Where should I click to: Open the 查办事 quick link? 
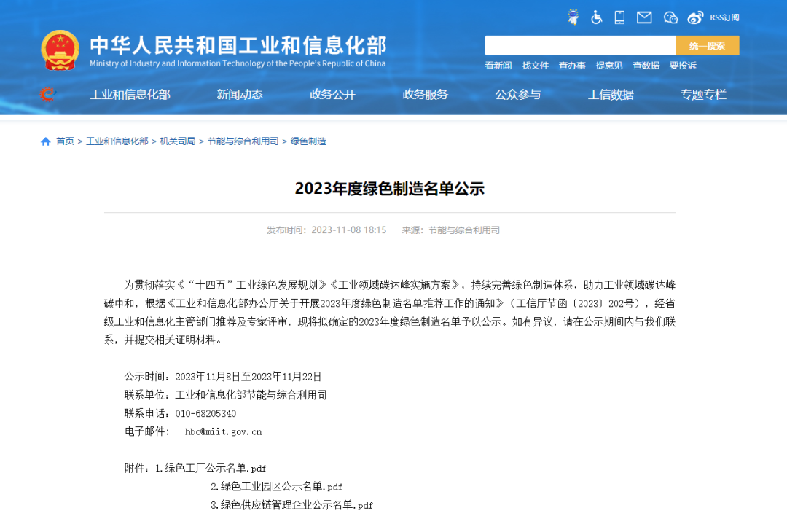[572, 66]
